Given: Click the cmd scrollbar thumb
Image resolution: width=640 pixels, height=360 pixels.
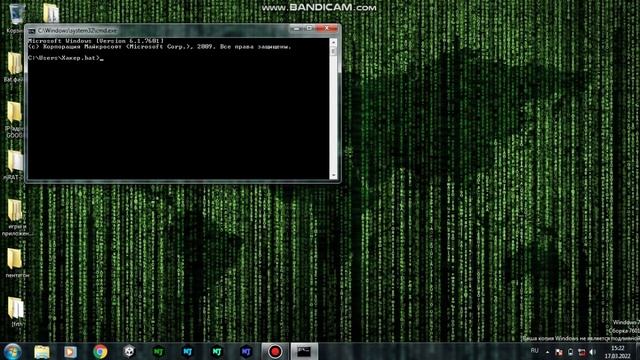Looking at the screenshot, I should pos(333,51).
